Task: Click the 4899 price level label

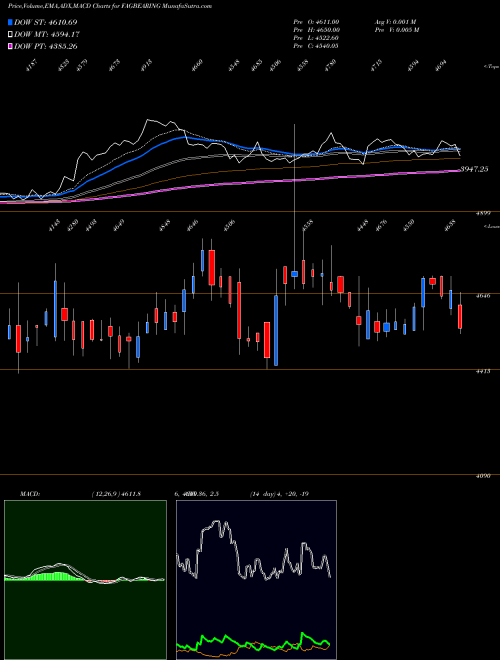Action: click(483, 214)
